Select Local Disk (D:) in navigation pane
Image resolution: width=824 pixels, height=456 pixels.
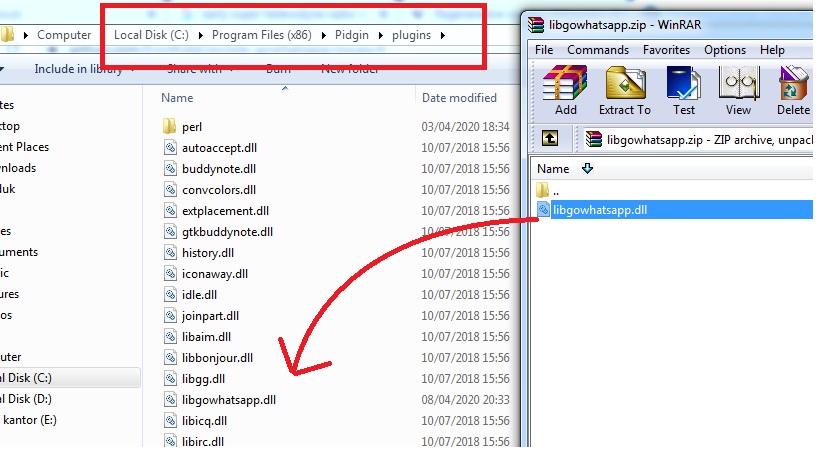[x=26, y=399]
